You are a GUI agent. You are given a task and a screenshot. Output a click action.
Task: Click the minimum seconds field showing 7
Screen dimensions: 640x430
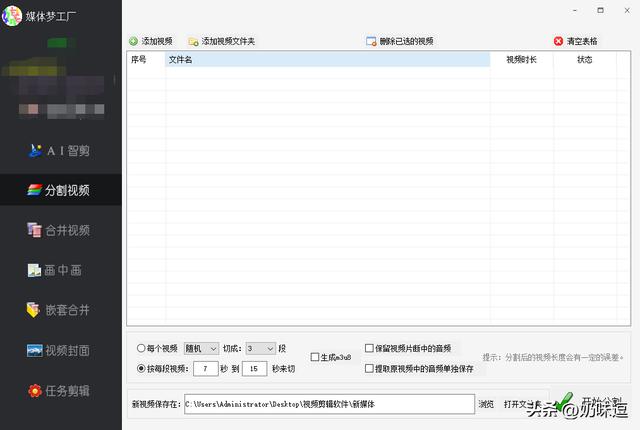[x=206, y=368]
